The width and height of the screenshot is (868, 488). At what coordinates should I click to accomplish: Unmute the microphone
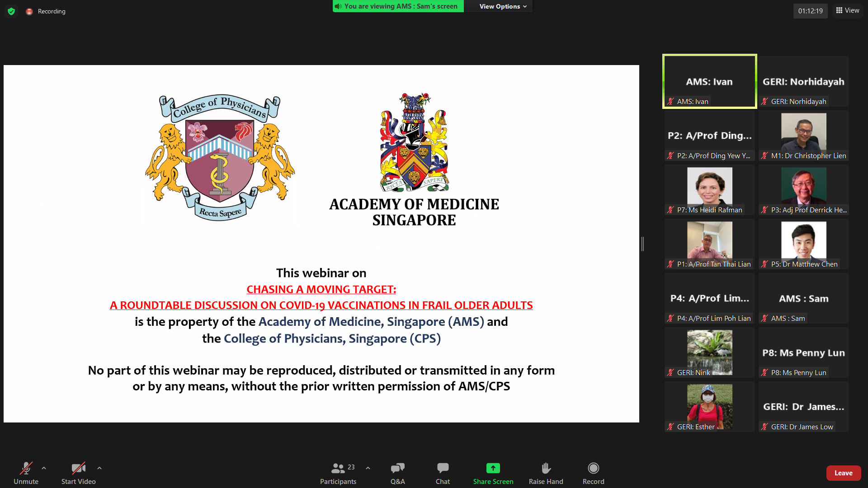pyautogui.click(x=26, y=468)
